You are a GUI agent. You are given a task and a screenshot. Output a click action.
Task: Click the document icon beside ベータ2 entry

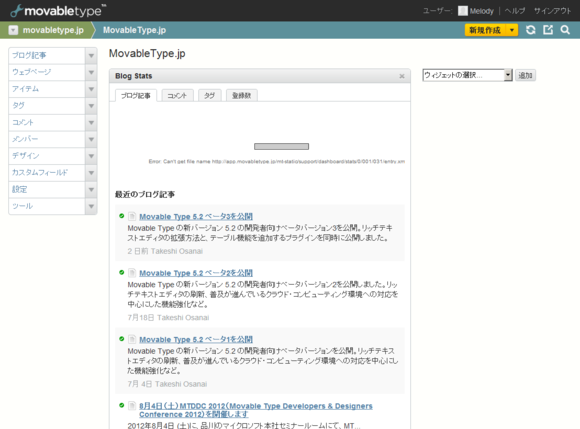[x=132, y=273]
